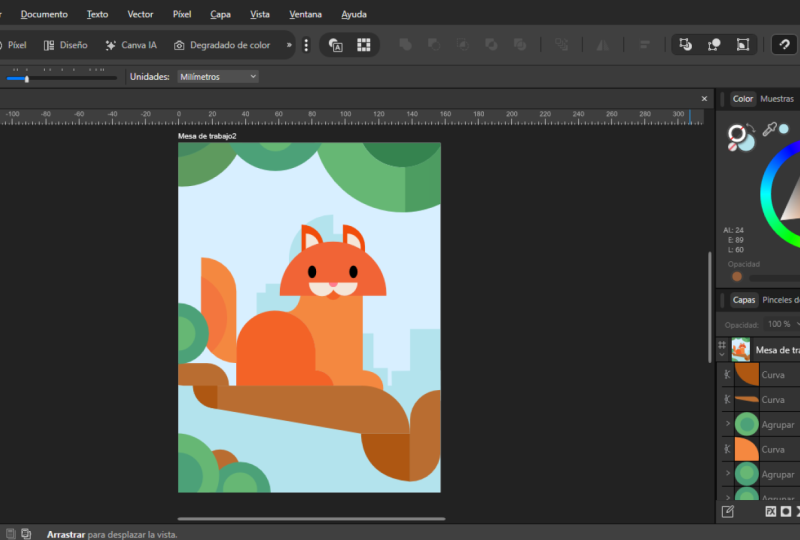Image resolution: width=800 pixels, height=540 pixels.
Task: Switch to the Pinceles panel tab
Action: [x=781, y=300]
